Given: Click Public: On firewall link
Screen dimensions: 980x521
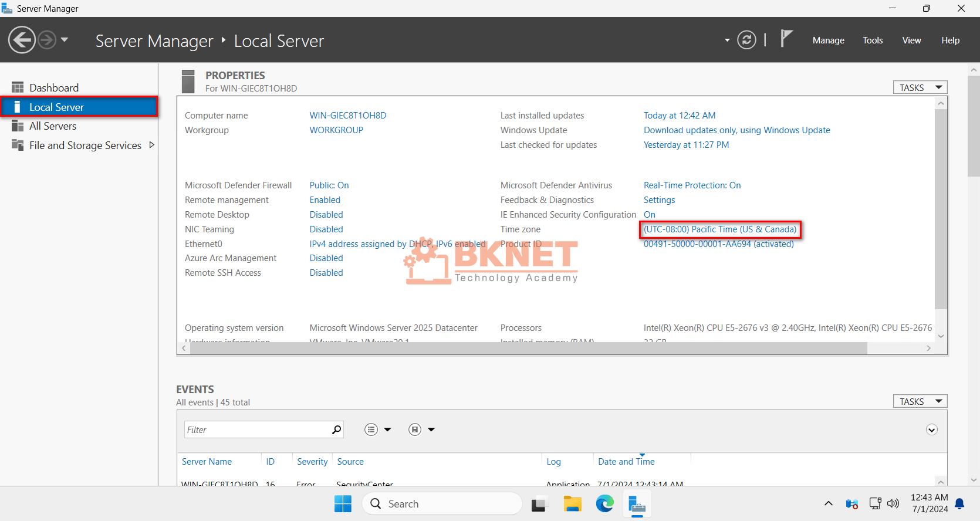Looking at the screenshot, I should pyautogui.click(x=329, y=185).
